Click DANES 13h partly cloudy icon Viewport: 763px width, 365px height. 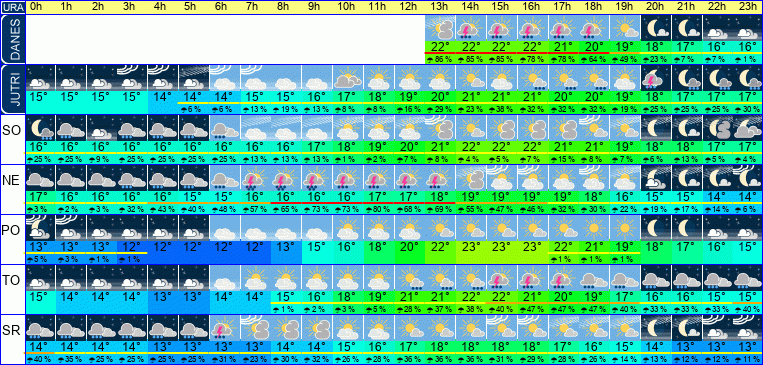coord(440,28)
